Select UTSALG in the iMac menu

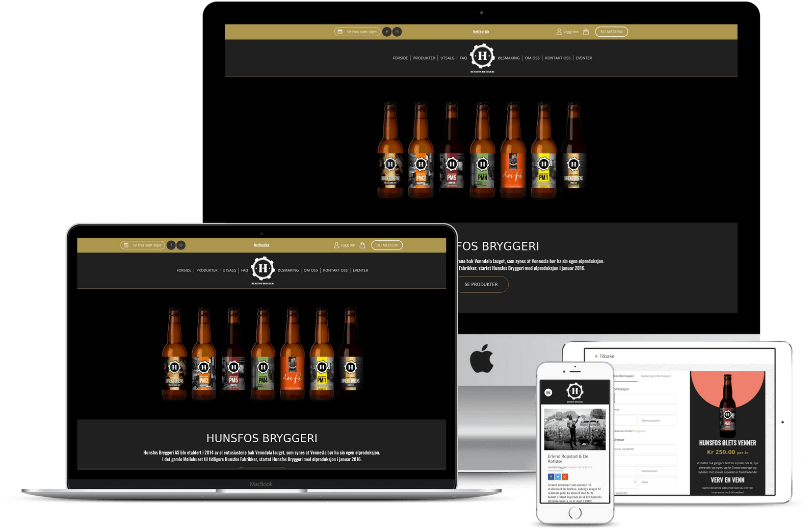448,58
